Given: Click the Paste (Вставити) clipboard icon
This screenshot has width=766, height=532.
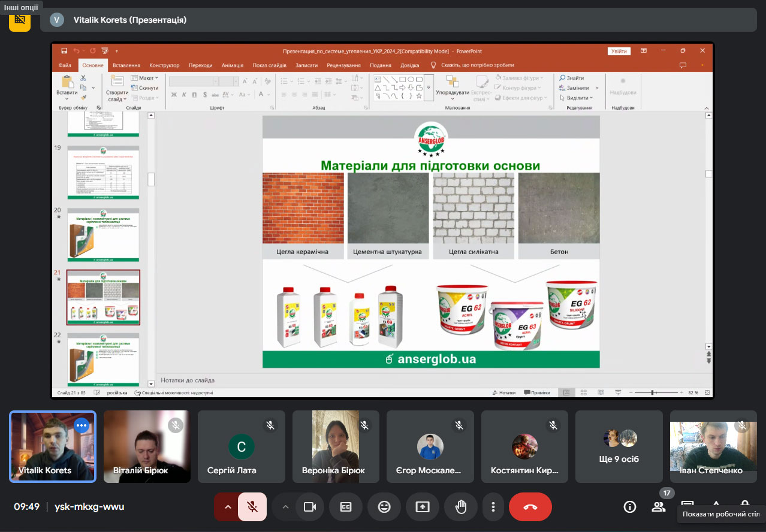Looking at the screenshot, I should click(x=67, y=82).
